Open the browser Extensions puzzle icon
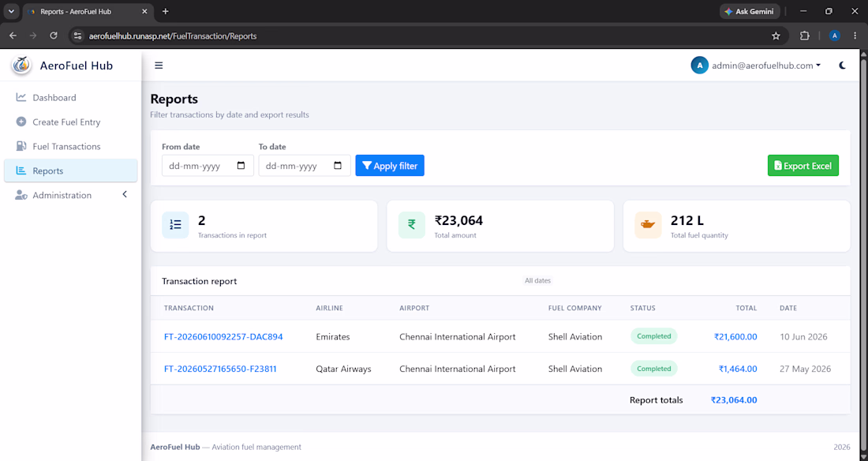This screenshot has height=461, width=868. [x=805, y=36]
